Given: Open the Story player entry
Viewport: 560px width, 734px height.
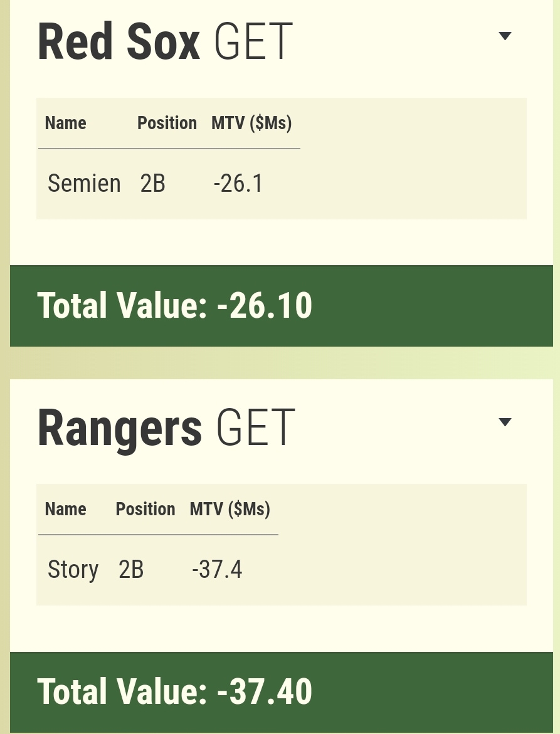Looking at the screenshot, I should tap(73, 570).
